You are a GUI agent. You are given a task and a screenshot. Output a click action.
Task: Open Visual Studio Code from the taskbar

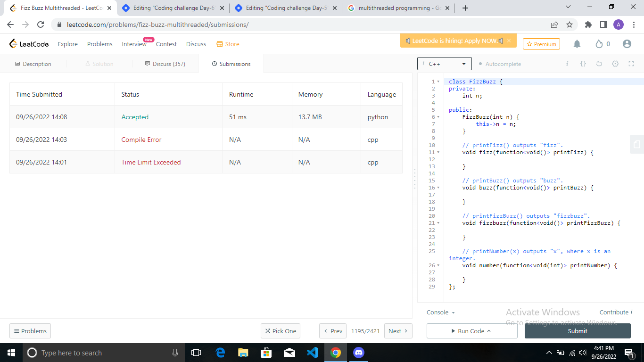(313, 353)
